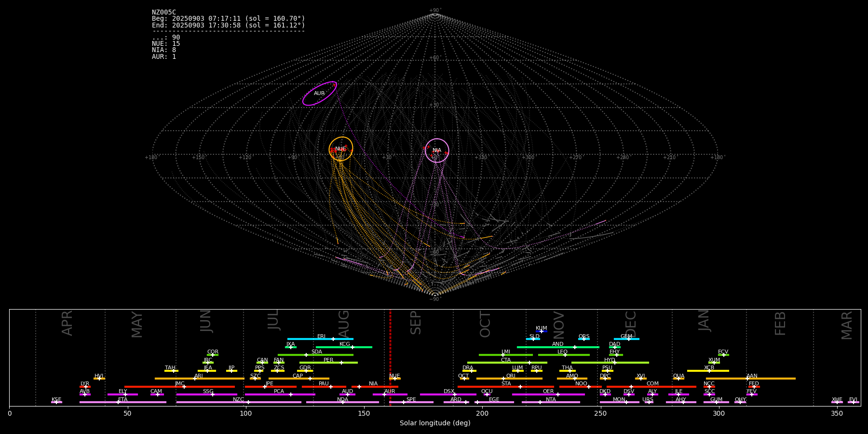Click the ERI shower label in the timeline
Image resolution: width=868 pixels, height=434 pixels.
tap(322, 337)
